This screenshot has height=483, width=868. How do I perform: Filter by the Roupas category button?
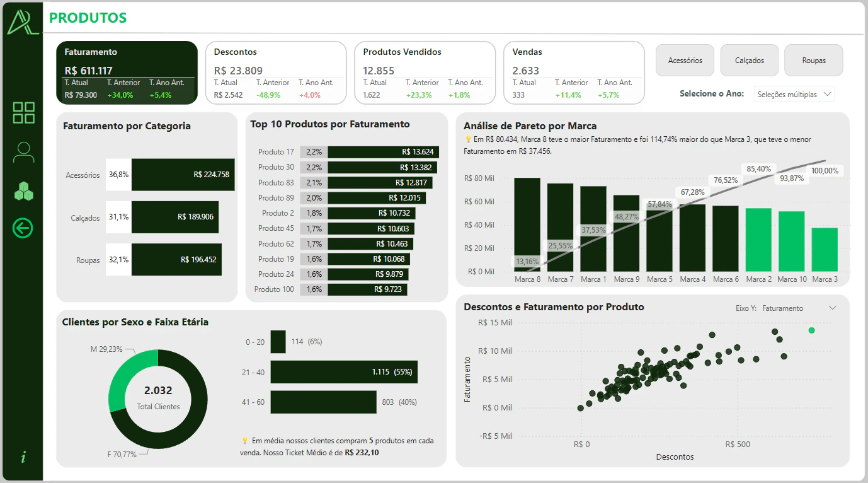tap(814, 61)
